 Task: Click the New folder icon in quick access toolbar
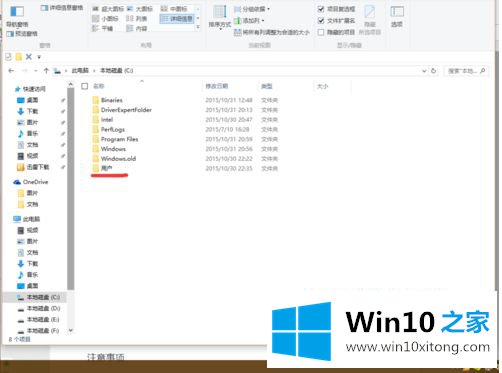tap(19, 57)
